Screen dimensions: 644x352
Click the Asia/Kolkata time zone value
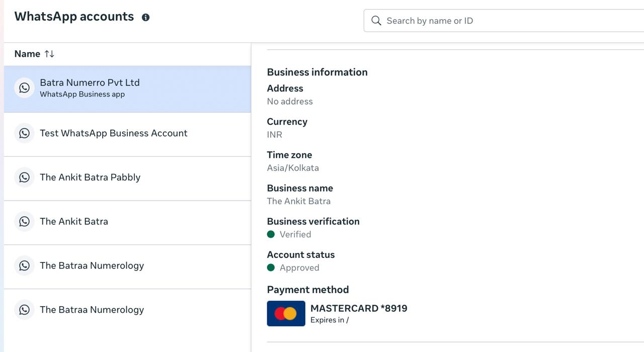(293, 168)
